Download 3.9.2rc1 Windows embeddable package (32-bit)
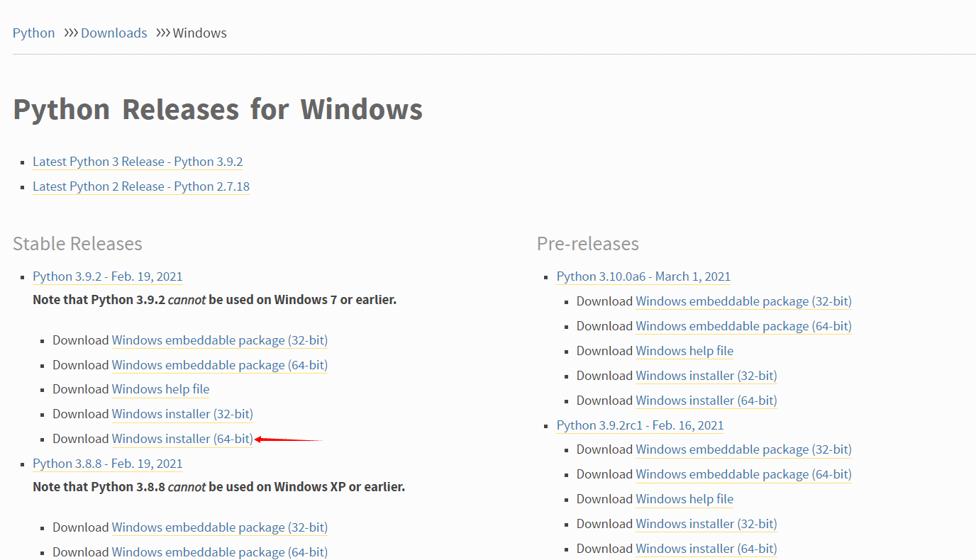The image size is (976, 560). pos(744,449)
